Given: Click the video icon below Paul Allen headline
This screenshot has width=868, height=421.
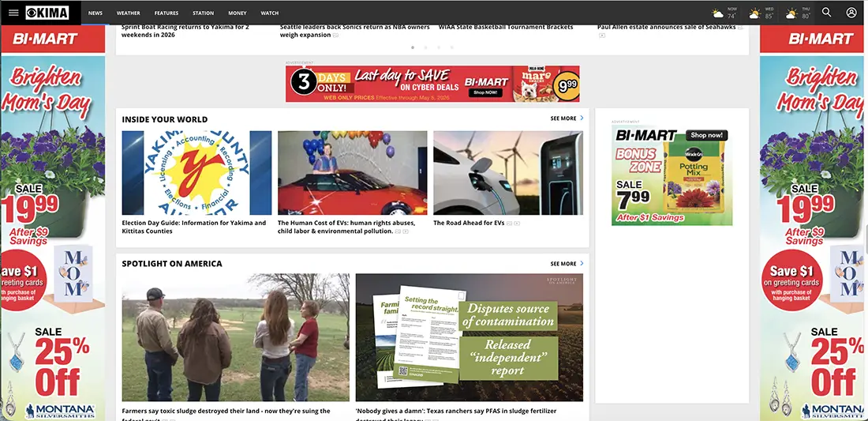Looking at the screenshot, I should (602, 36).
